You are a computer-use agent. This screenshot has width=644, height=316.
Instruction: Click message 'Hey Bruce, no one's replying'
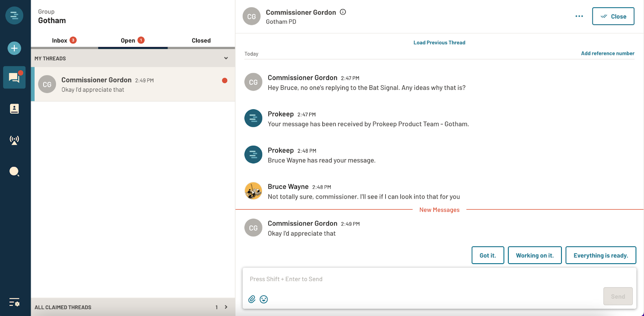coord(367,88)
